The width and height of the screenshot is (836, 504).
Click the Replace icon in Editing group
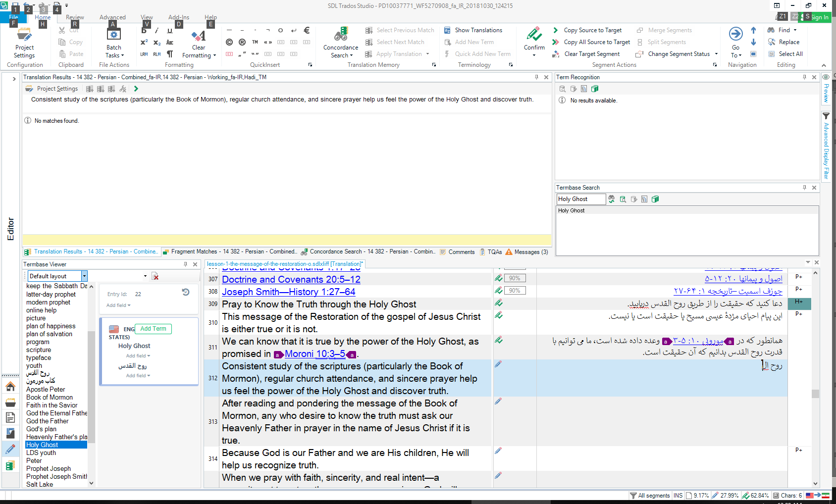[x=788, y=42]
